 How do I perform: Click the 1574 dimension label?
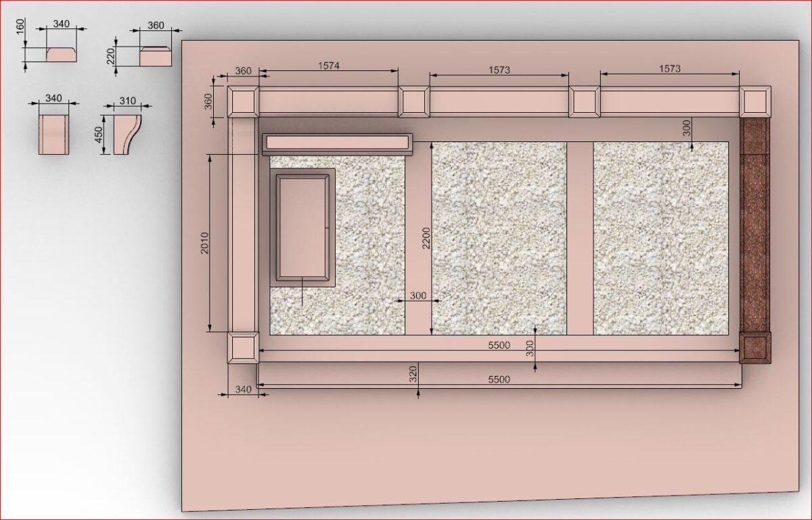coord(328,66)
